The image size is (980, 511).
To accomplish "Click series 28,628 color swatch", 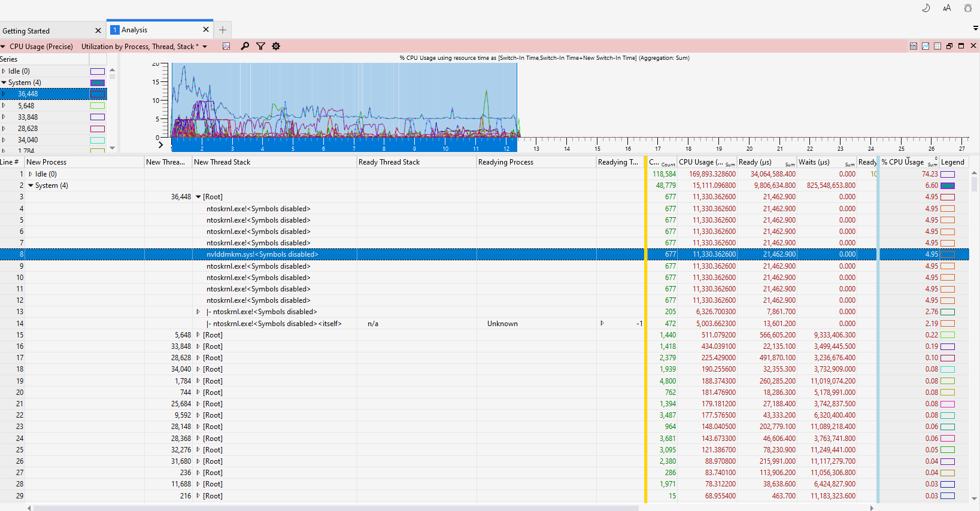I will click(x=98, y=129).
